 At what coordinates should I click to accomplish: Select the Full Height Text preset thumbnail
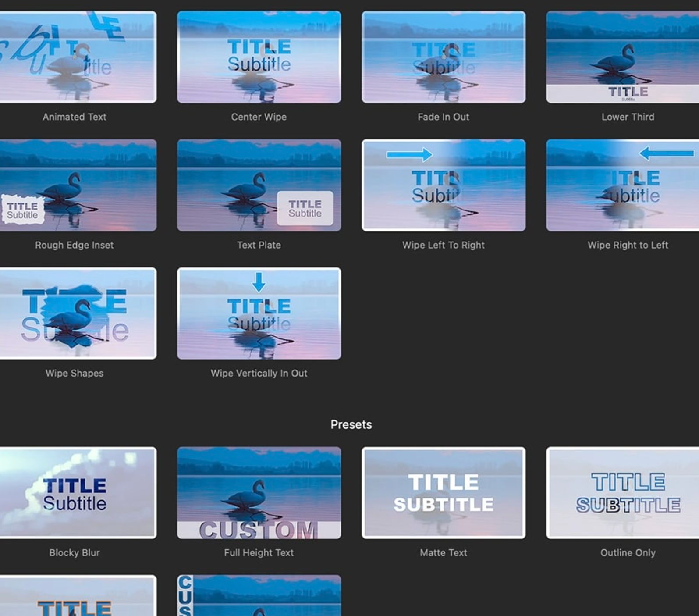coord(259,493)
